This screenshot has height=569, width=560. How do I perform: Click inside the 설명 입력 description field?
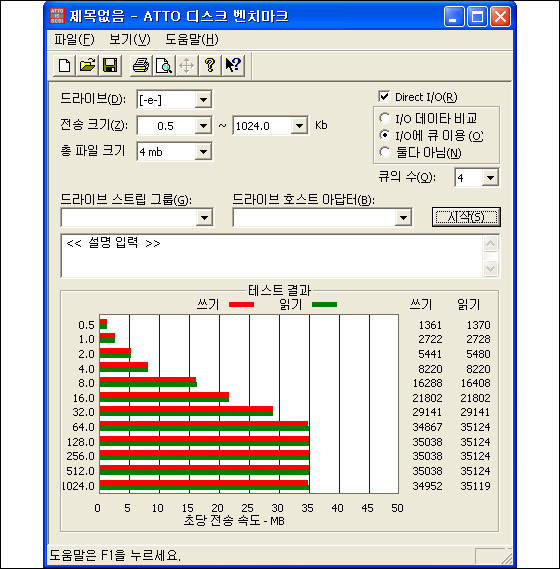(x=272, y=256)
